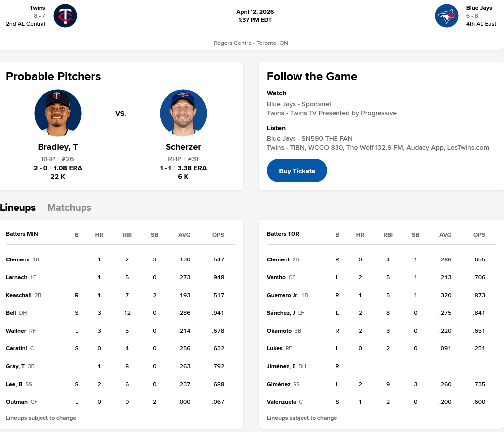The height and width of the screenshot is (432, 504).
Task: Open Guerrero Jr. player page
Action: pos(282,295)
